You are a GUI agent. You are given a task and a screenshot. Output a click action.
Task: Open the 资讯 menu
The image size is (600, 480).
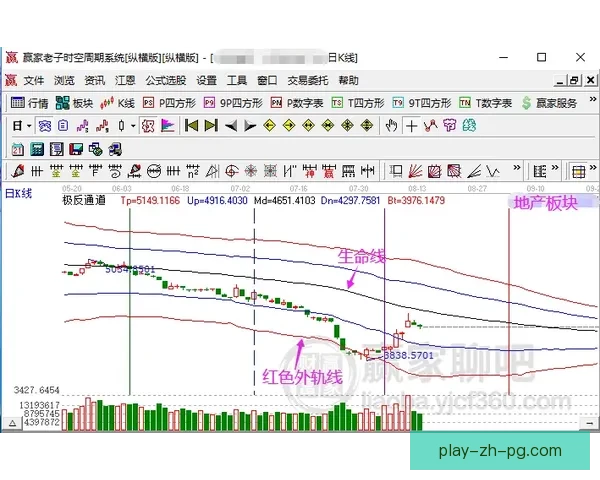coord(95,80)
